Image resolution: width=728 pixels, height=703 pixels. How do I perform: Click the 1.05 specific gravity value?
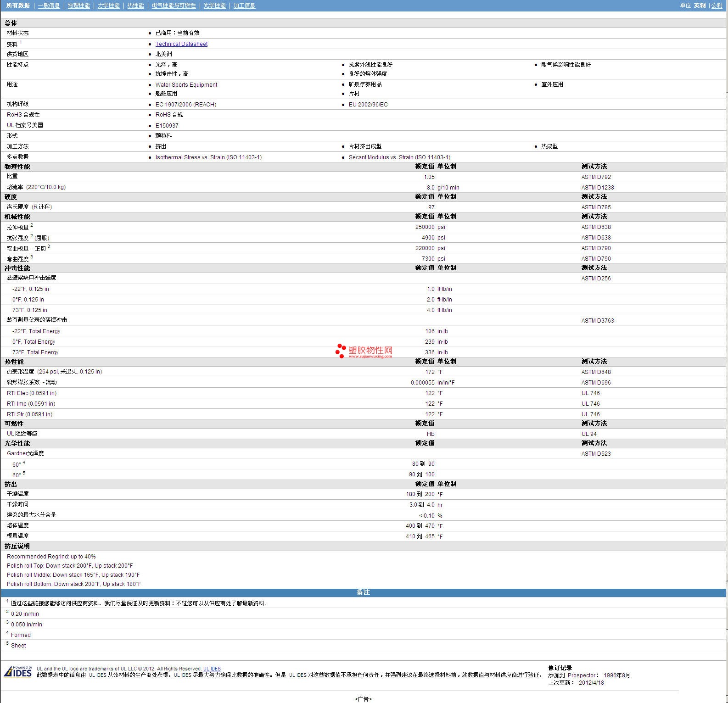[x=429, y=177]
